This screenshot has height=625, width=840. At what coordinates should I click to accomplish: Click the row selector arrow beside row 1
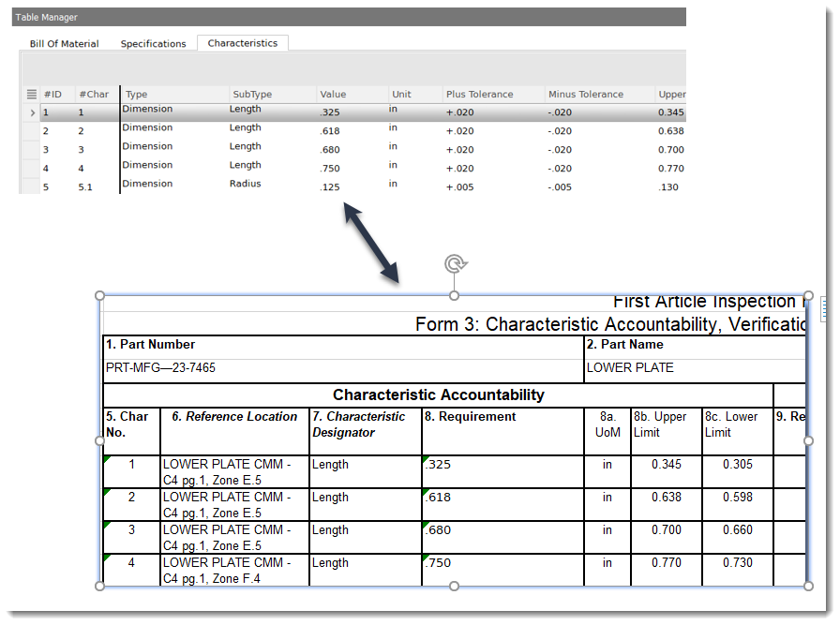(x=32, y=112)
